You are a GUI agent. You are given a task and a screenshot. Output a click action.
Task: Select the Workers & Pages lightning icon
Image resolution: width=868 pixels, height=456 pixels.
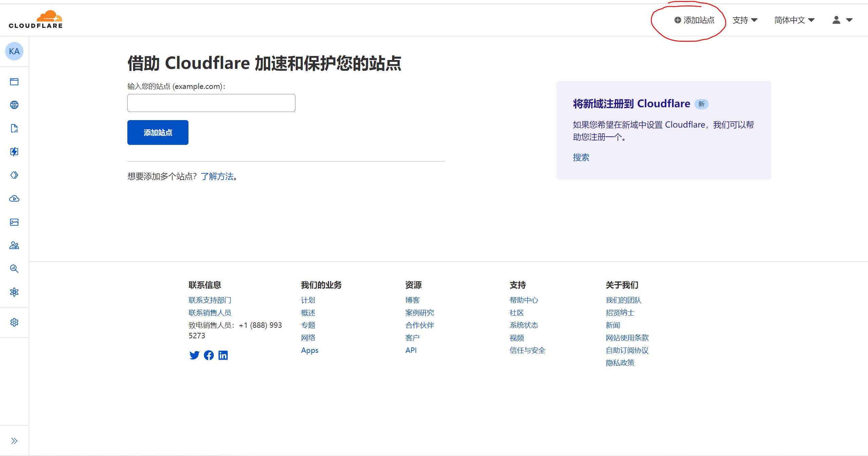(x=14, y=152)
